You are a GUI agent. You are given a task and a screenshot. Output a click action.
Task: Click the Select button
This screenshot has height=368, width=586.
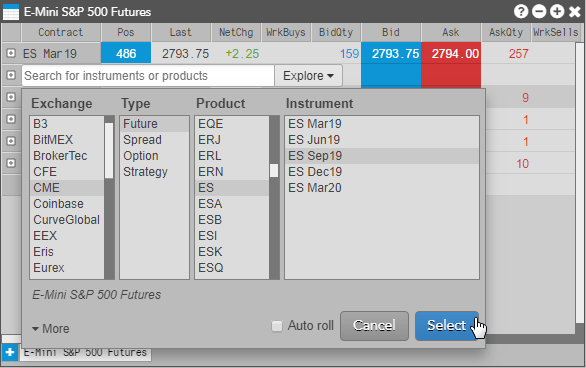pyautogui.click(x=447, y=326)
